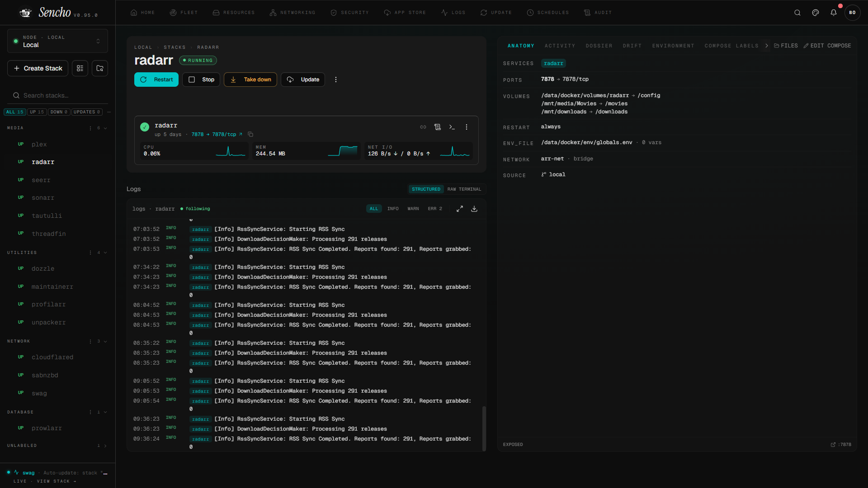This screenshot has width=868, height=488.
Task: Stop the radarr stack
Action: tap(201, 80)
